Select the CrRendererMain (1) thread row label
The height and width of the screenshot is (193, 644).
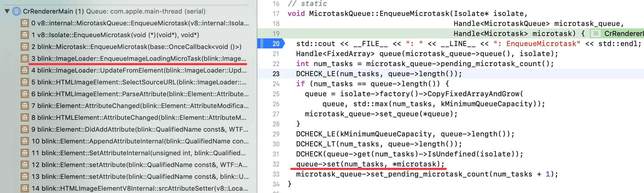click(x=53, y=12)
